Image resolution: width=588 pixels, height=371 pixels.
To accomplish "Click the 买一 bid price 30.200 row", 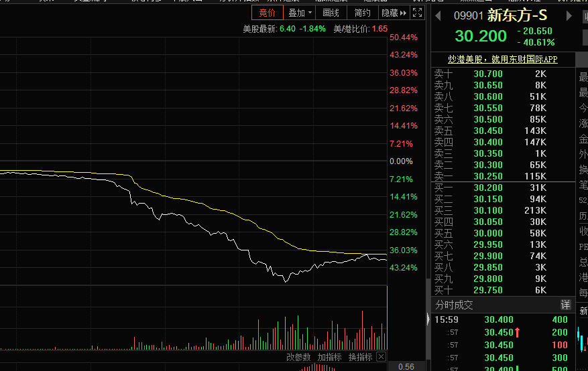I will (503, 188).
